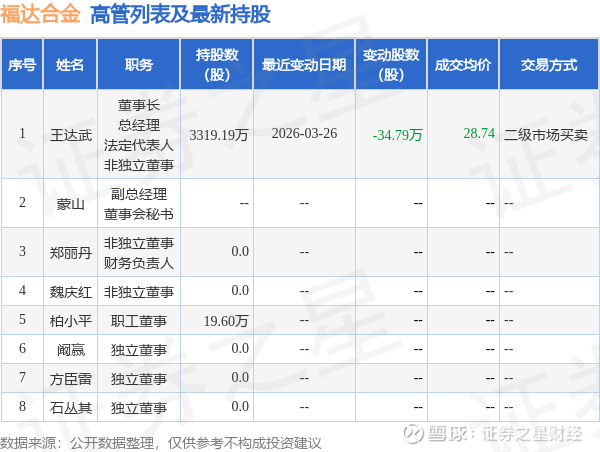
Task: Click the 3319.19万 shareholding value
Action: pos(219,135)
